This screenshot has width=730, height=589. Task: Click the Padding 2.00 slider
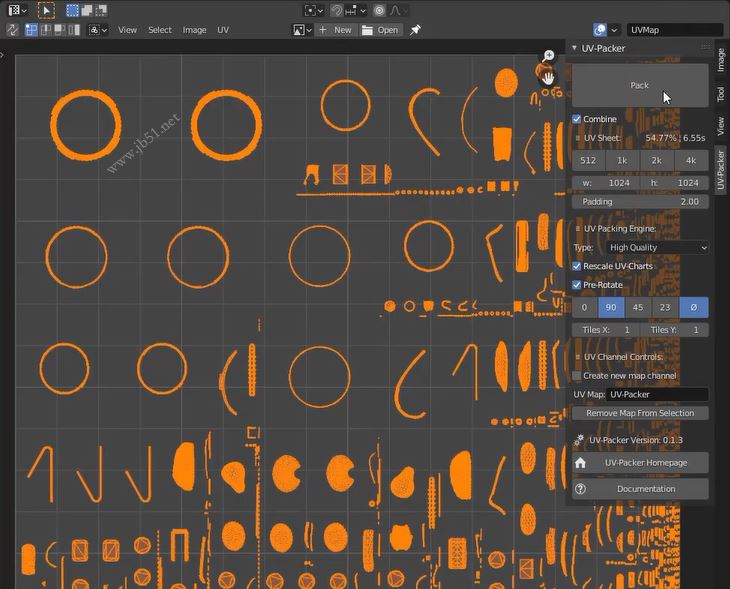640,202
